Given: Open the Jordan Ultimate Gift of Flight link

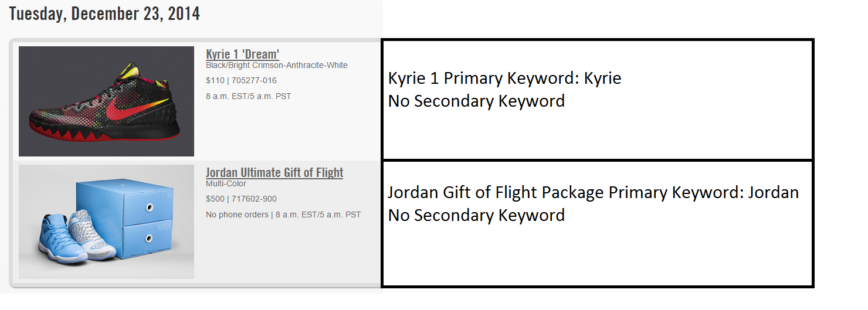Looking at the screenshot, I should [274, 173].
